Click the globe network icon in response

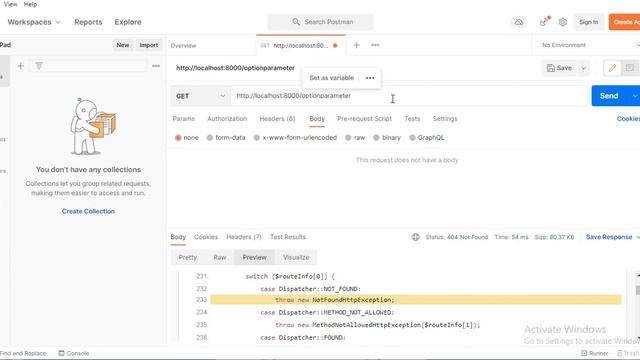coord(415,237)
